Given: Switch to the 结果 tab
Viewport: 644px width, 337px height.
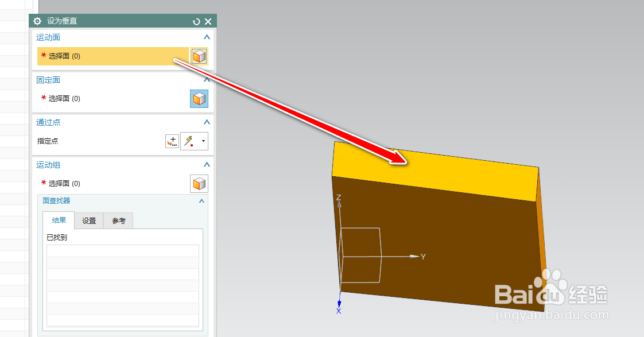Looking at the screenshot, I should (x=59, y=220).
